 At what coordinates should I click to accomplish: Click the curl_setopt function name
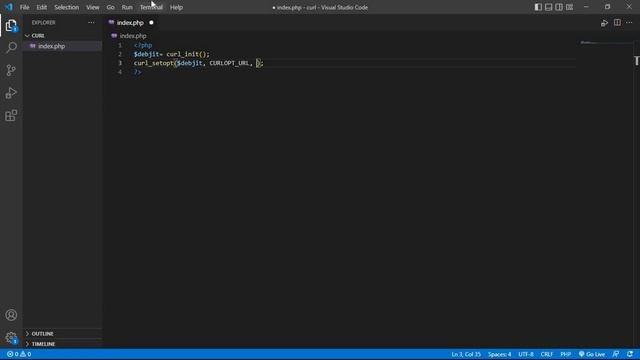point(154,63)
